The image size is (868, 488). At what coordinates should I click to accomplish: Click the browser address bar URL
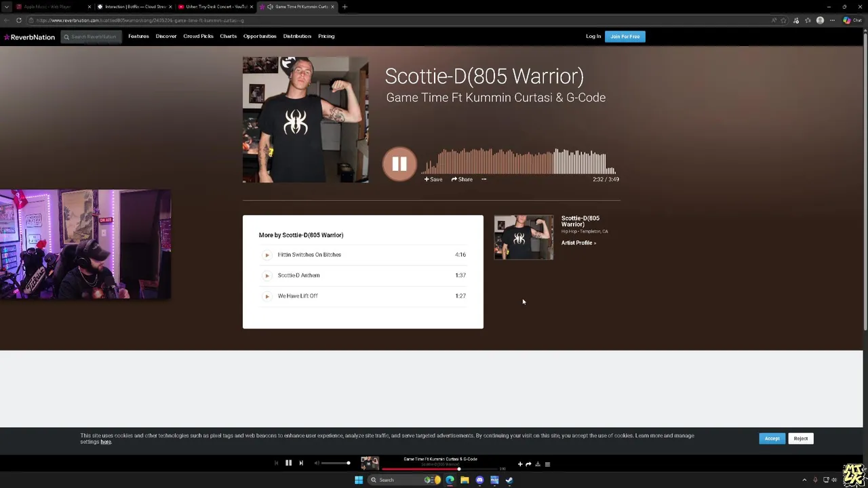coord(140,20)
